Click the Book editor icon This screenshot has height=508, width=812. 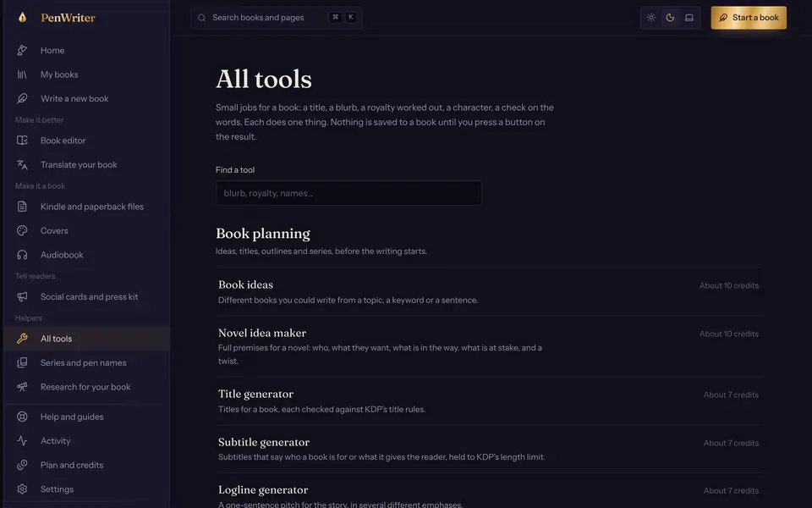[x=22, y=141]
